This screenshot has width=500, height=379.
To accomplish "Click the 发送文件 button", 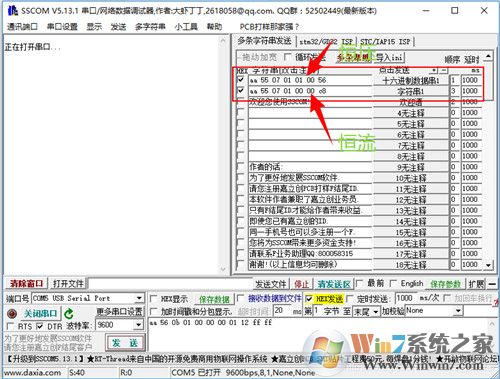I will tap(271, 284).
